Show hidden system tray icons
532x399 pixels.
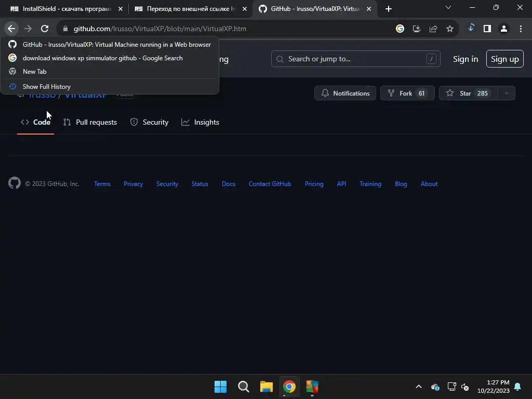click(x=419, y=387)
